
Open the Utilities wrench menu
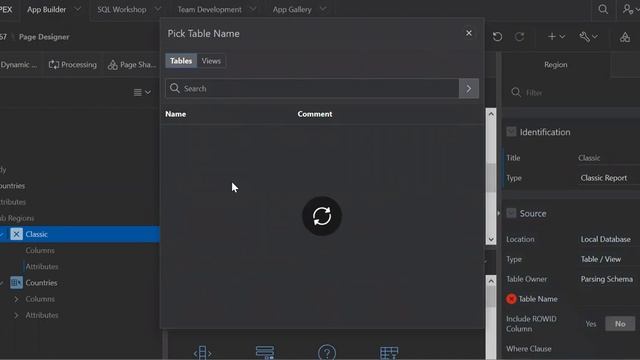(588, 37)
